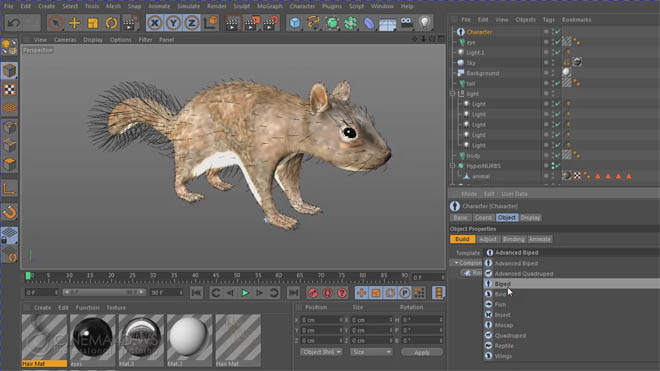Select the Enable Axis tool
Viewport: 660px width, 371px height.
9,189
